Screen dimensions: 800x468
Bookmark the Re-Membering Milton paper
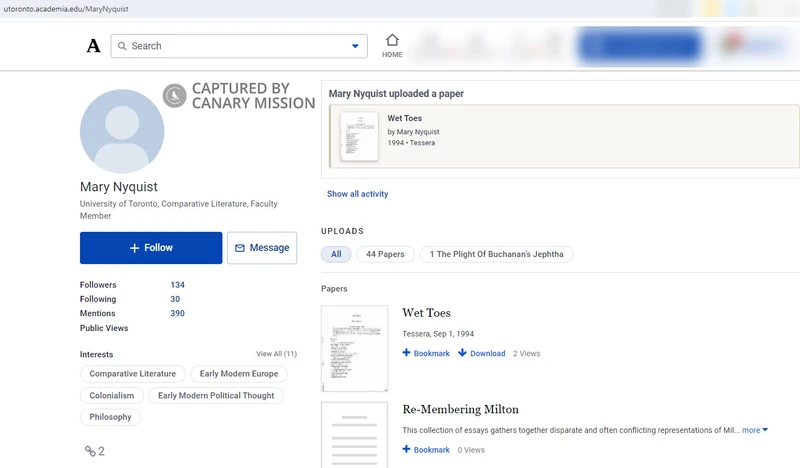click(426, 450)
